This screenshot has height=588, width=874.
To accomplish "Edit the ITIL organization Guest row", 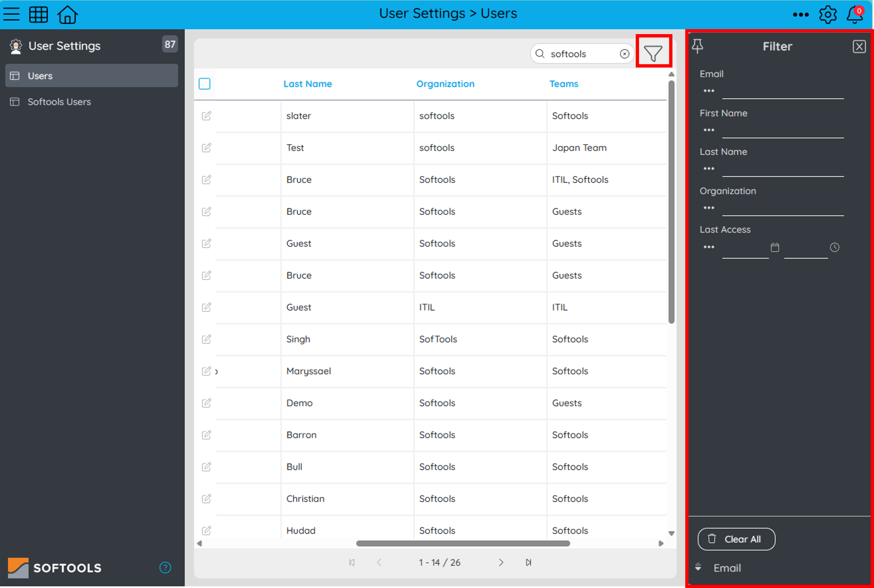I will [x=207, y=308].
